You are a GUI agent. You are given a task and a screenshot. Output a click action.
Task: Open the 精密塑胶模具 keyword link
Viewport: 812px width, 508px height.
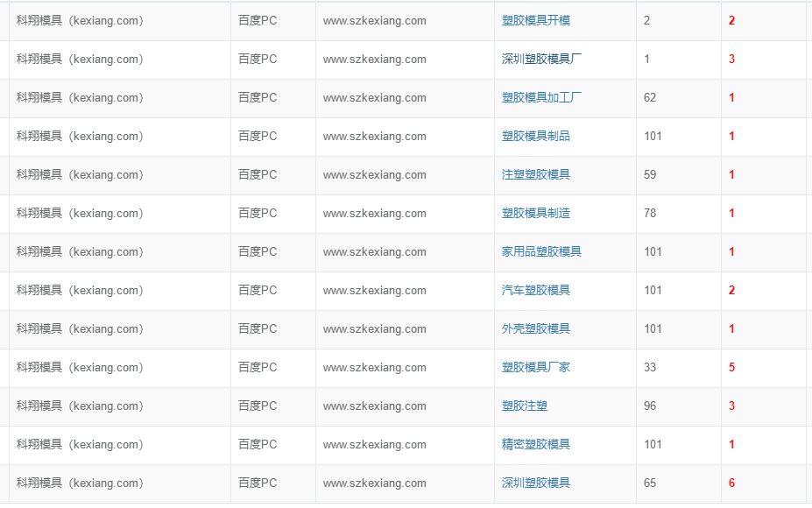click(536, 444)
